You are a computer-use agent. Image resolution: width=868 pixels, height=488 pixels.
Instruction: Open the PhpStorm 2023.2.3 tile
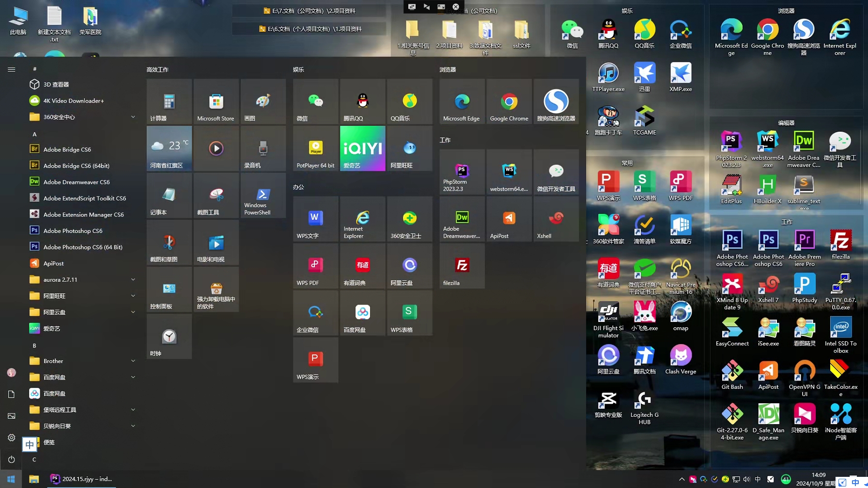click(462, 172)
